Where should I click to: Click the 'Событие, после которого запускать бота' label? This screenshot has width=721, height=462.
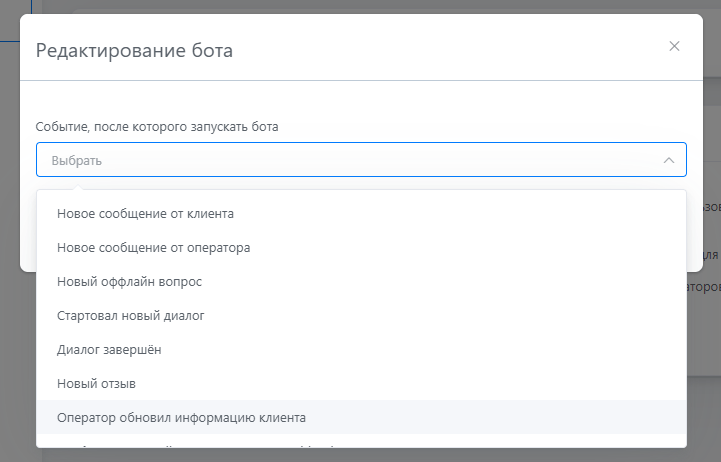pos(157,127)
